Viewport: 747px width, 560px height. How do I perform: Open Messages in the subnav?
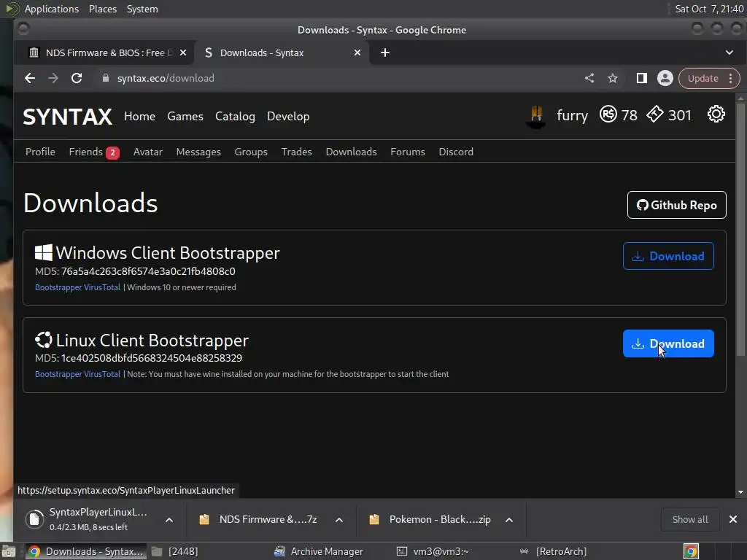point(198,152)
